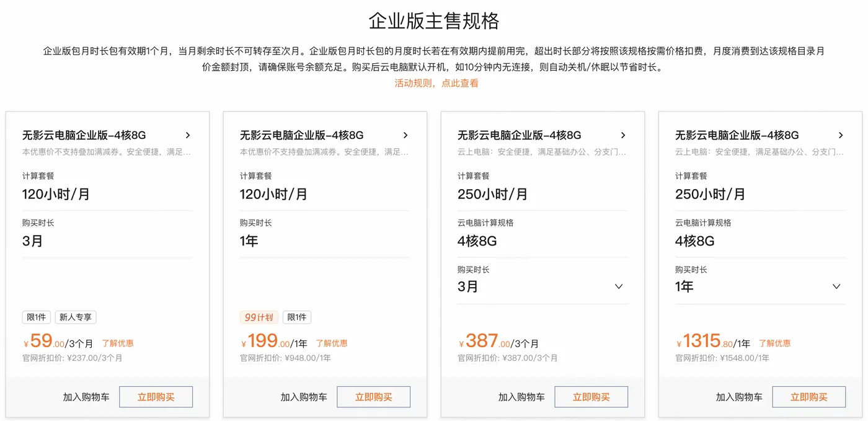Click 了解优惠 beside ¥59 price
Viewport: 868px width, 421px height.
click(118, 343)
